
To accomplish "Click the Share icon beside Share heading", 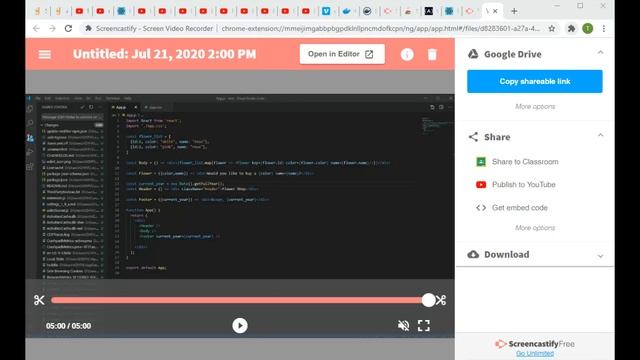I will pos(473,137).
